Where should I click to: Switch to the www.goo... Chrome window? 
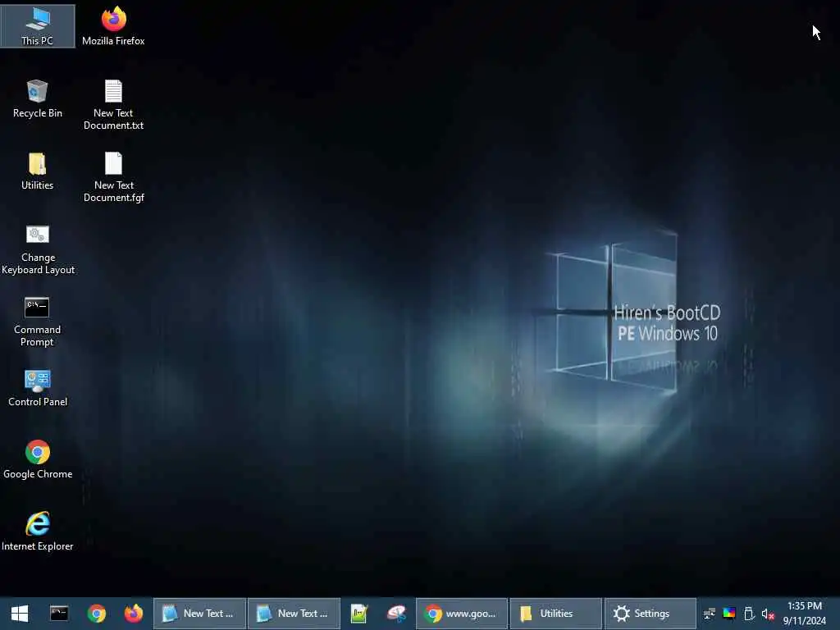pos(462,614)
